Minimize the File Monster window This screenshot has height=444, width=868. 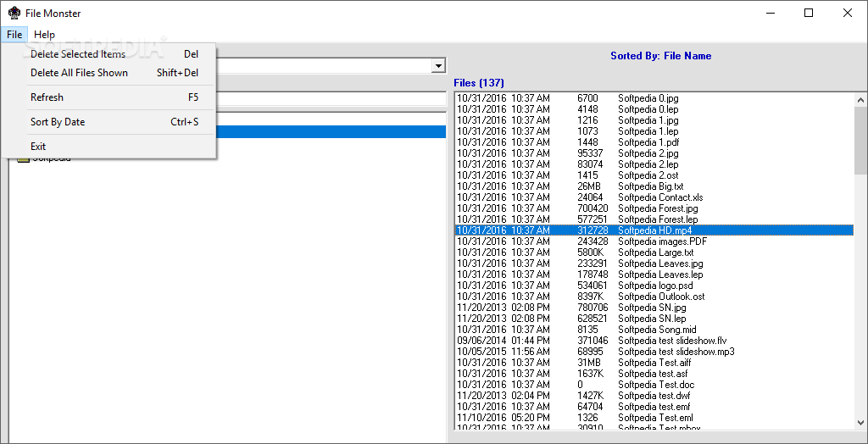(x=770, y=14)
